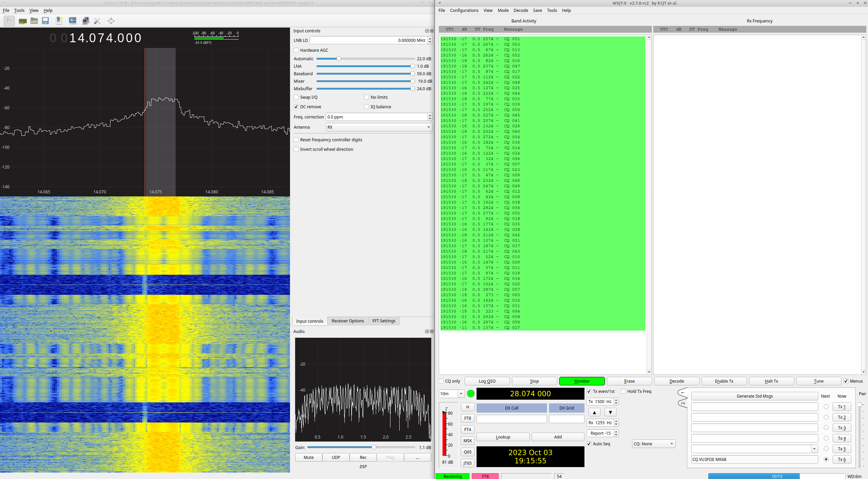The width and height of the screenshot is (868, 479).
Task: Open the Bookmarks panel icon
Action: [59, 21]
